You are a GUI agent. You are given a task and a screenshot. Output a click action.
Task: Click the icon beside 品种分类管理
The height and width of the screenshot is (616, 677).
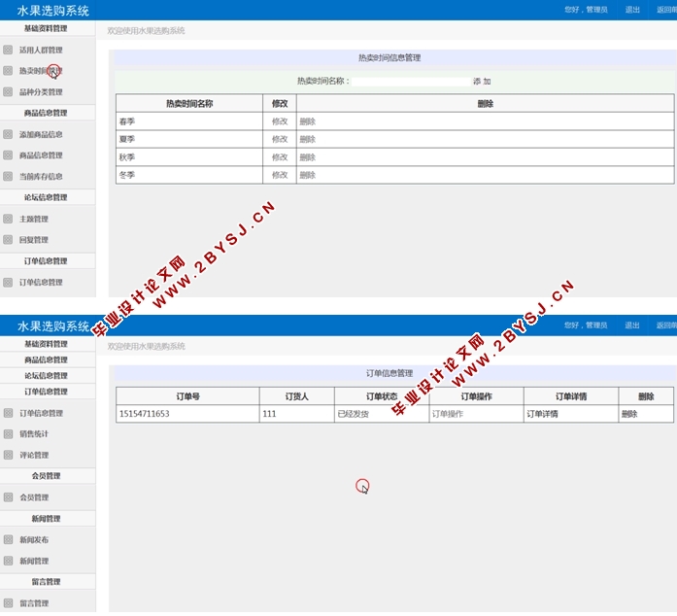pos(8,91)
